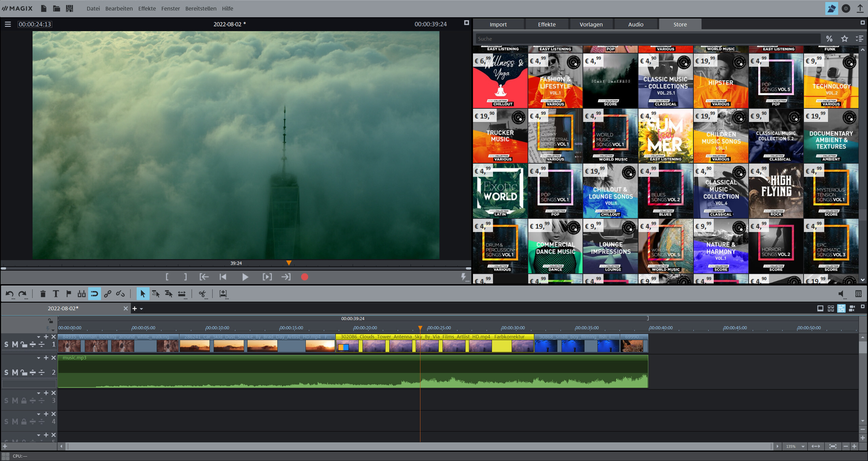Click the delete object trash icon
This screenshot has height=461, width=868.
(x=43, y=294)
